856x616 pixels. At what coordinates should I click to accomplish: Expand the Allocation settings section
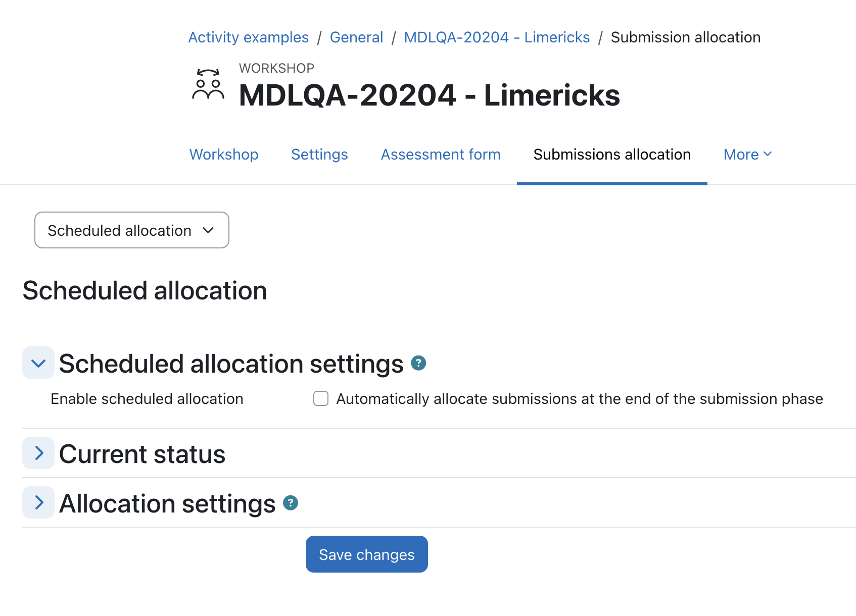(x=38, y=502)
